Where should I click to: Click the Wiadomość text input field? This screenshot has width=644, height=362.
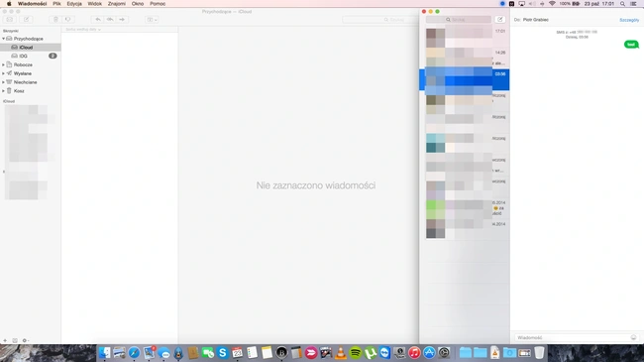pos(571,338)
